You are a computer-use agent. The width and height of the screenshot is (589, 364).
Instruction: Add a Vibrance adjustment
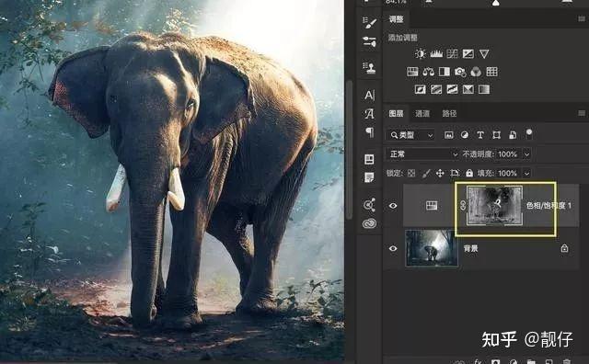pos(484,53)
